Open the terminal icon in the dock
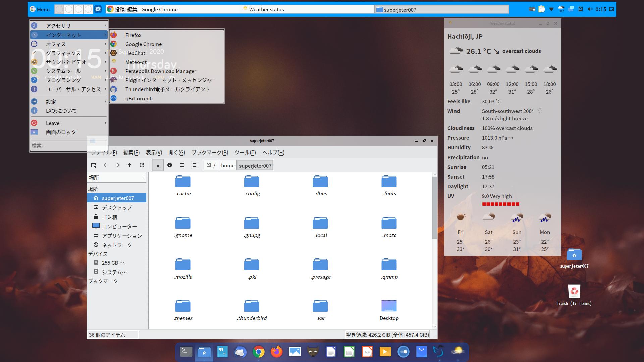The image size is (644, 362). coord(186,352)
